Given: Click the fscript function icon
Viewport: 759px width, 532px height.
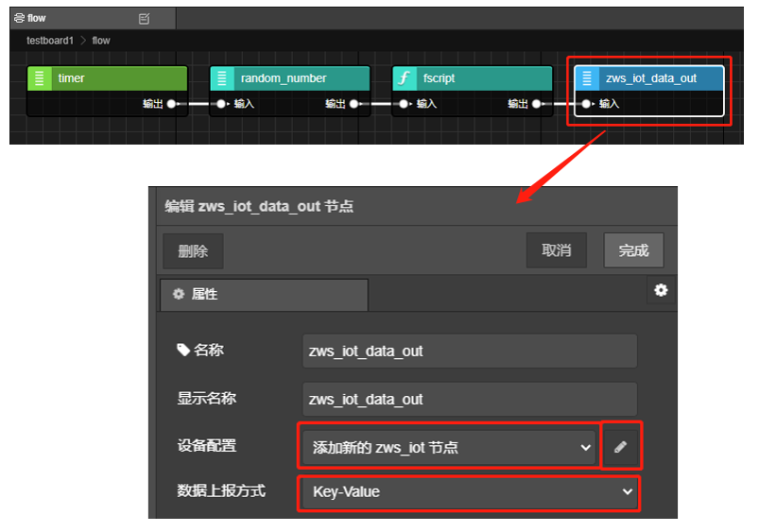Looking at the screenshot, I should pyautogui.click(x=405, y=78).
